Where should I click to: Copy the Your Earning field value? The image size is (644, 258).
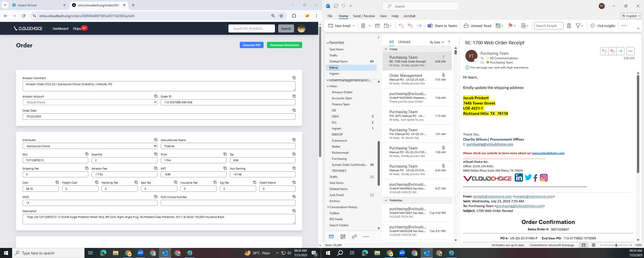click(x=294, y=168)
